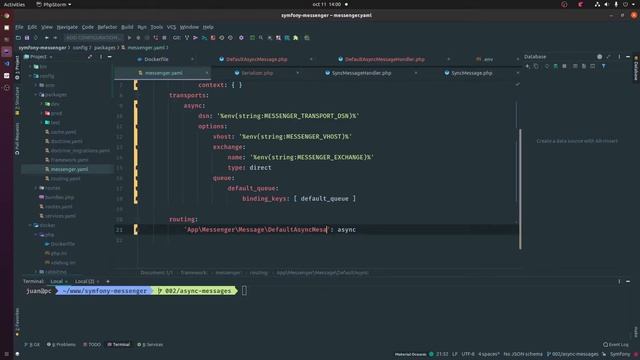Screen dimensions: 640x360
Task: Click the Save All icon in the toolbar
Action: coord(27,38)
